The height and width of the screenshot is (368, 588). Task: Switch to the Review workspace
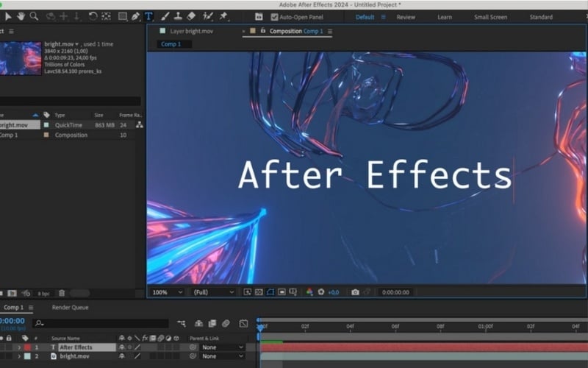[x=406, y=17]
